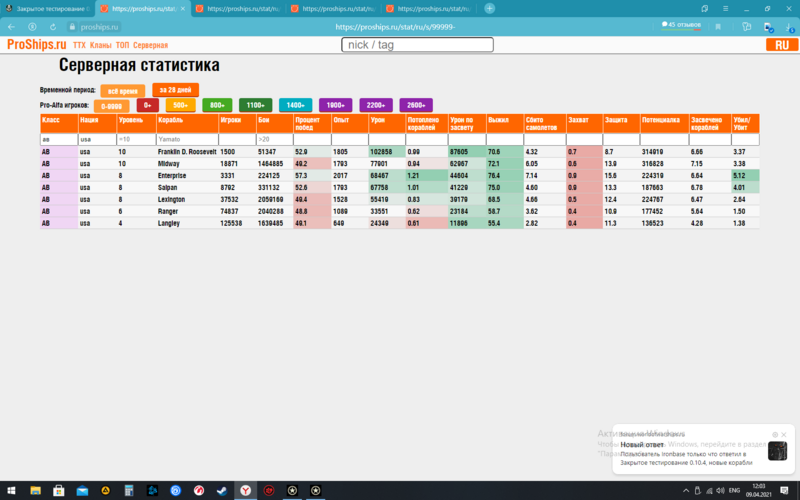This screenshot has width=800, height=500.
Task: Filter Pro-Alfa players by 1100+
Action: 256,105
